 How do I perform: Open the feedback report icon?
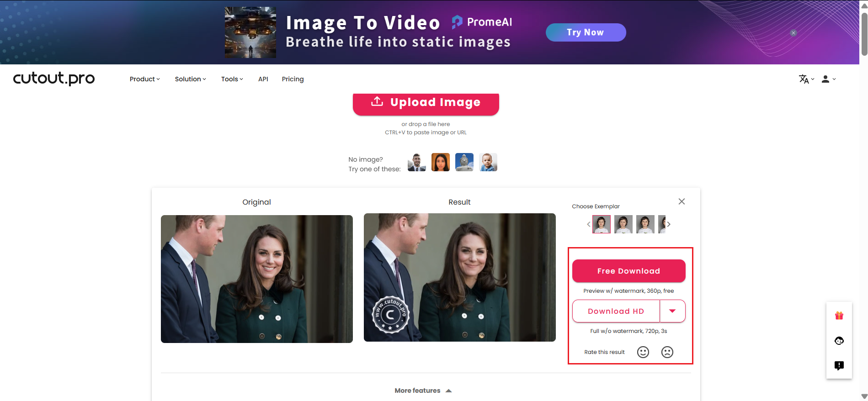click(x=839, y=365)
